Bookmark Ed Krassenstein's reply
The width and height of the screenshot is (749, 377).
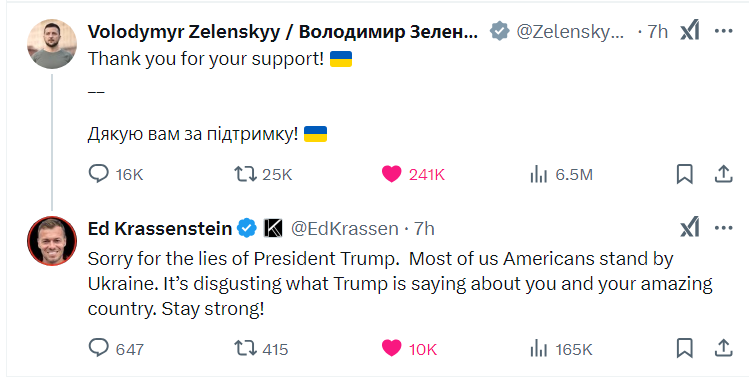click(x=685, y=348)
